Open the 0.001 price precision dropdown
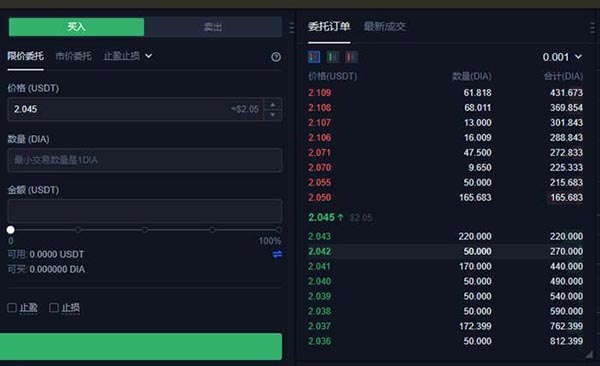 [562, 57]
